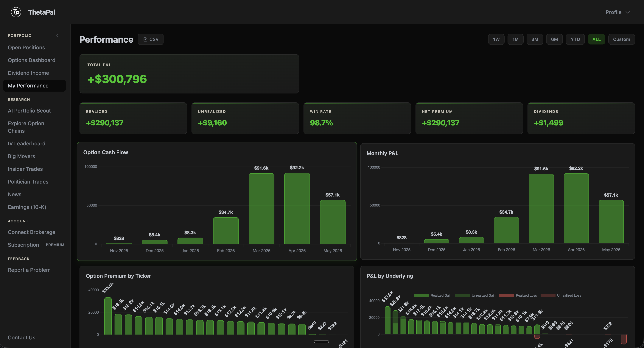Click the Option Cash Flow chart title

click(x=105, y=152)
